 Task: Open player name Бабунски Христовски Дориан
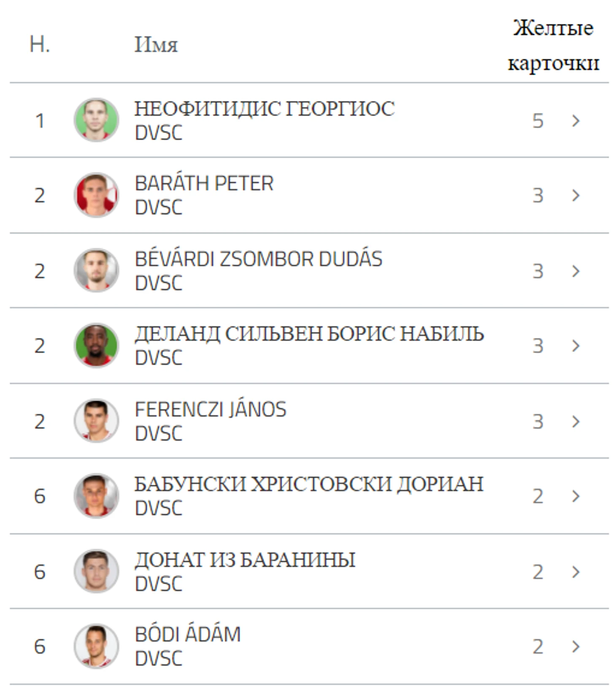tap(308, 484)
